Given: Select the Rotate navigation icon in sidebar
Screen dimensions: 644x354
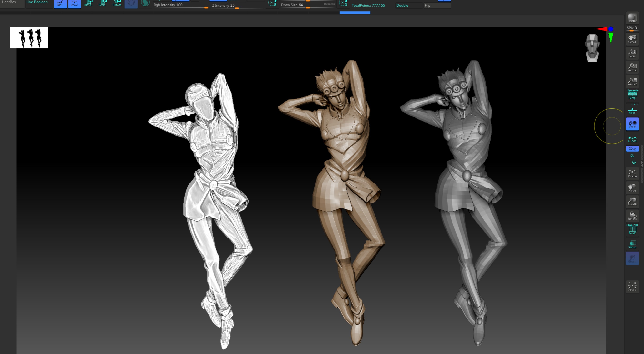Looking at the screenshot, I should point(632,216).
